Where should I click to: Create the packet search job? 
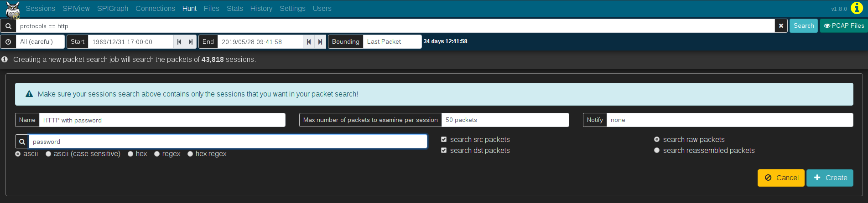pos(830,178)
